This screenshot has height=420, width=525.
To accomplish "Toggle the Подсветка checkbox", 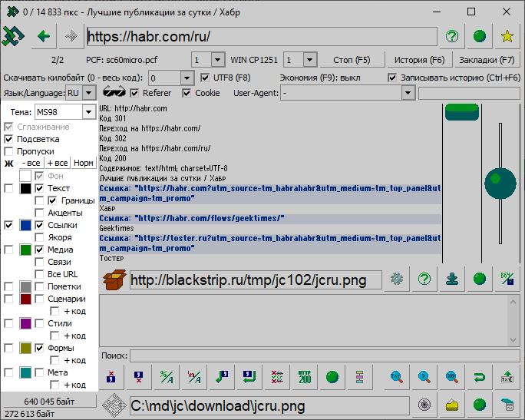I will [8, 139].
